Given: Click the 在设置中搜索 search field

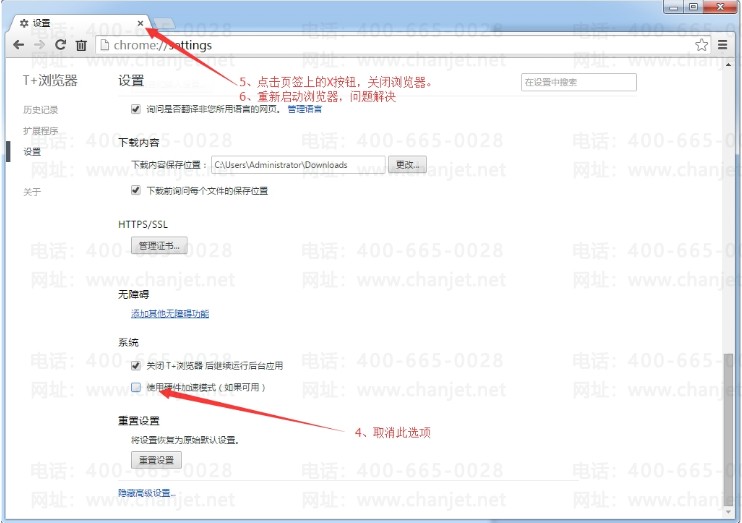Looking at the screenshot, I should tap(578, 82).
